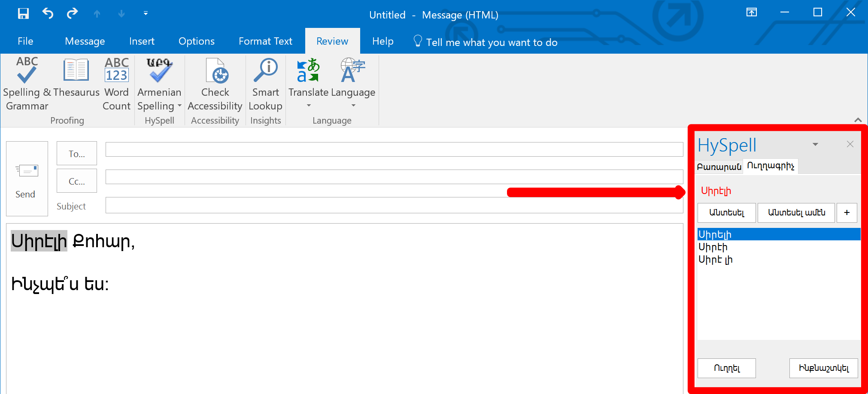Click the word Քոհար in message body
The image size is (868, 394).
tap(101, 241)
